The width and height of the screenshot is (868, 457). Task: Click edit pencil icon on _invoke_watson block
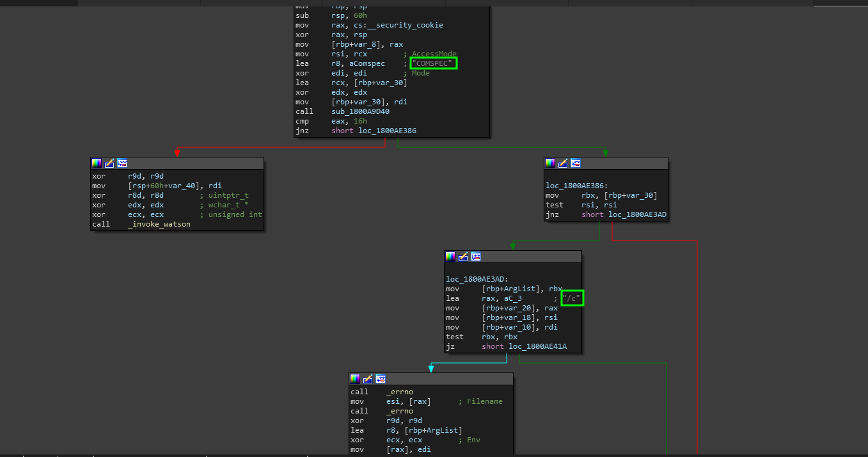[x=109, y=163]
